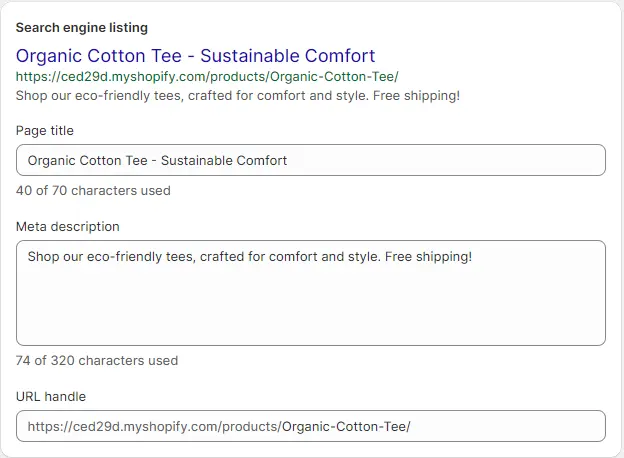This screenshot has height=458, width=624.
Task: Click the word Organic in Page title field
Action: (x=52, y=161)
